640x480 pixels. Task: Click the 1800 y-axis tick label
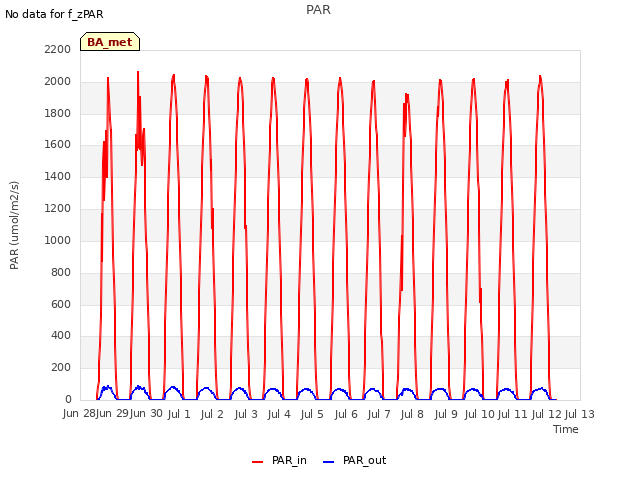pyautogui.click(x=58, y=113)
